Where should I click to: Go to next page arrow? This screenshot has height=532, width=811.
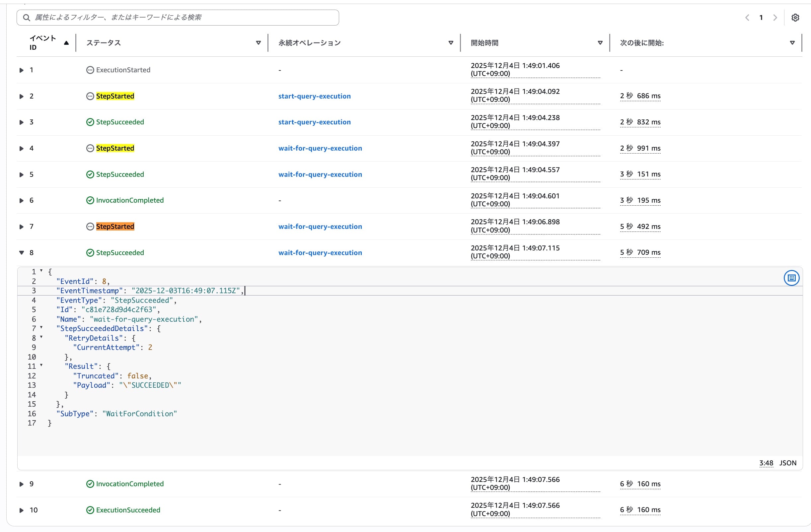(x=775, y=18)
